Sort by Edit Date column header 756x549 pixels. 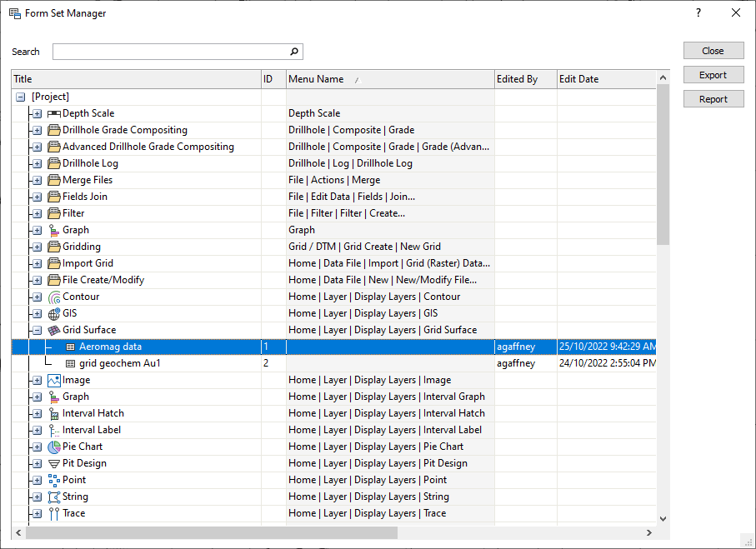578,79
